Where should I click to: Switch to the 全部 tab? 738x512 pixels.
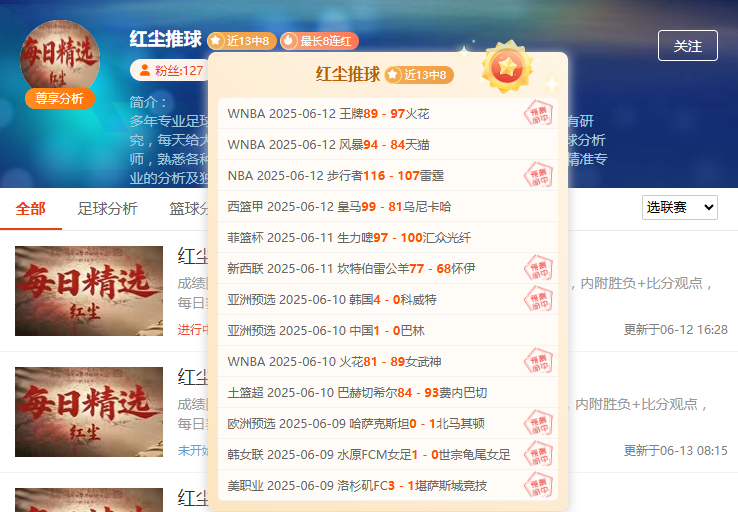point(31,208)
